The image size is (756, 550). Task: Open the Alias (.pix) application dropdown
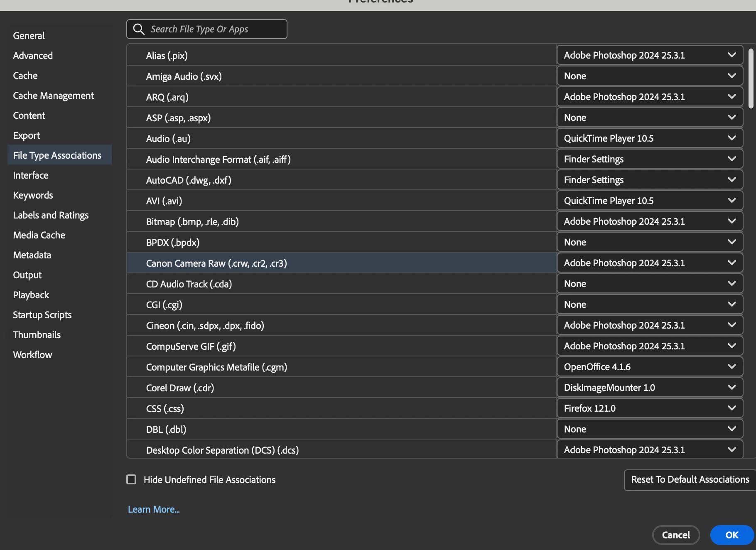650,55
